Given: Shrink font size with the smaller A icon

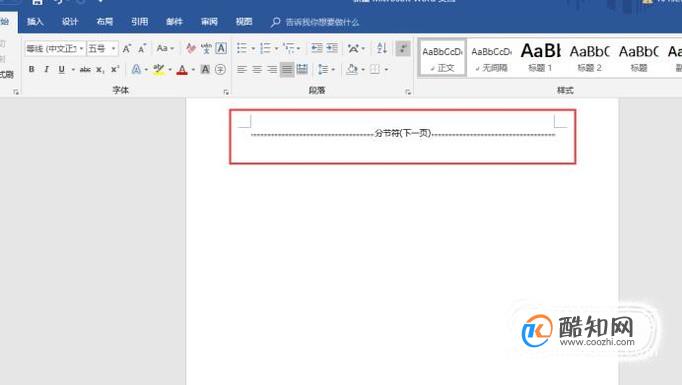Looking at the screenshot, I should coord(142,48).
